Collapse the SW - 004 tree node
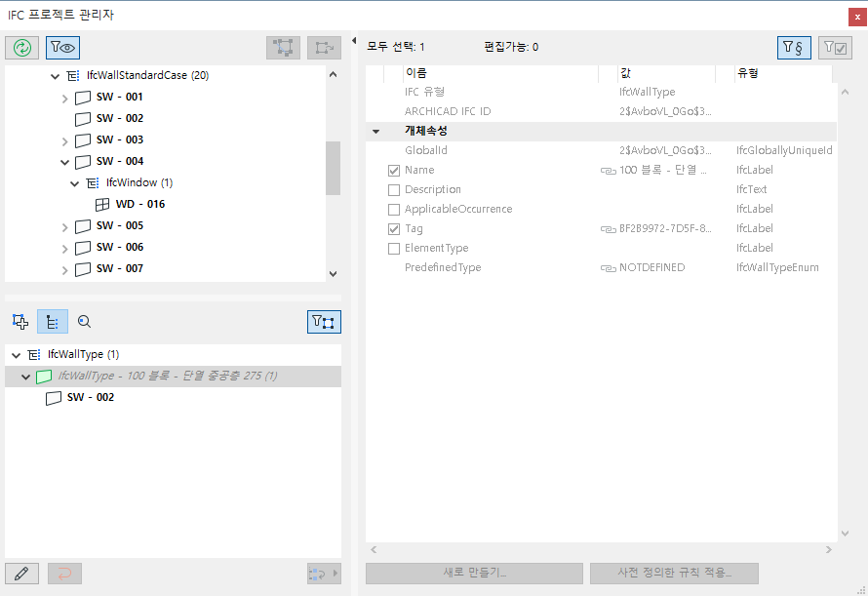This screenshot has width=868, height=596. coord(64,162)
